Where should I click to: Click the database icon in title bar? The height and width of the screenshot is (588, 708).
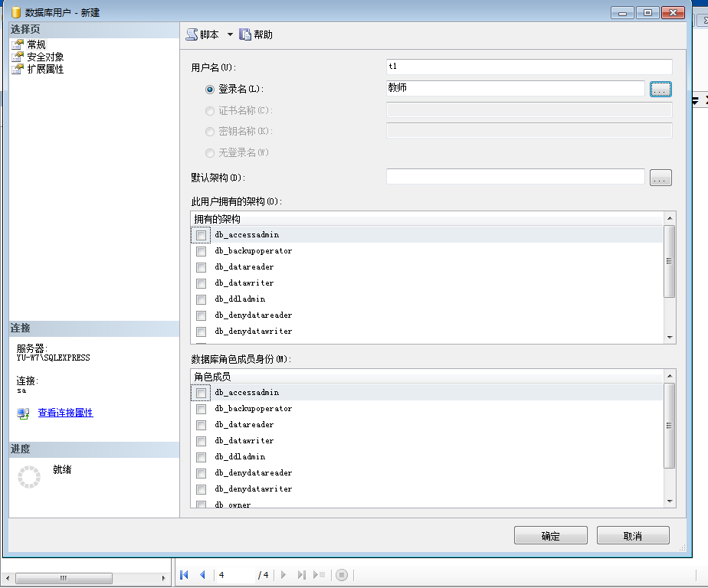tap(16, 12)
